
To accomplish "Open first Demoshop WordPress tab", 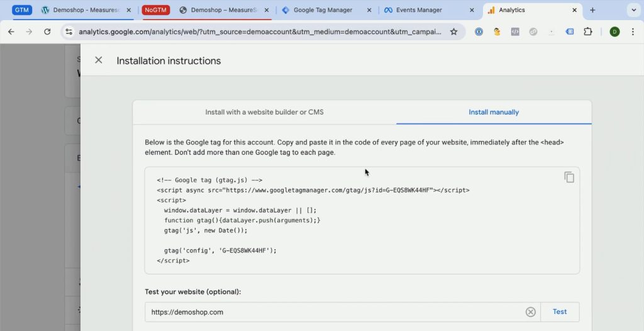I will [86, 10].
